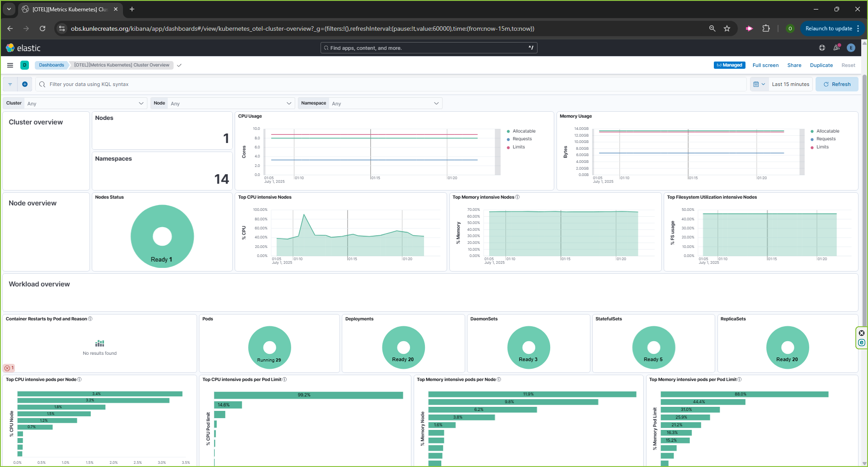The image size is (868, 467).
Task: Go forward in browser history
Action: 26,29
